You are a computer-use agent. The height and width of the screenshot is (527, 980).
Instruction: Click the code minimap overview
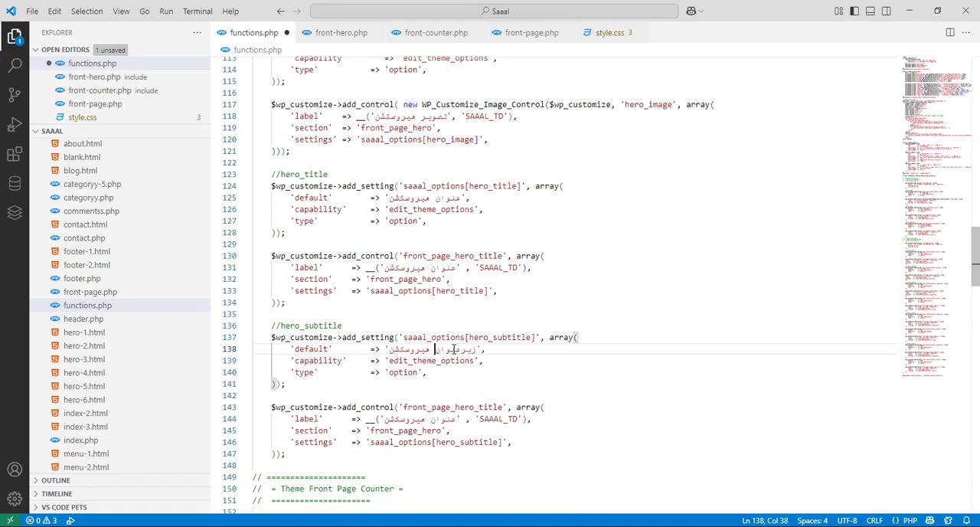(936, 214)
